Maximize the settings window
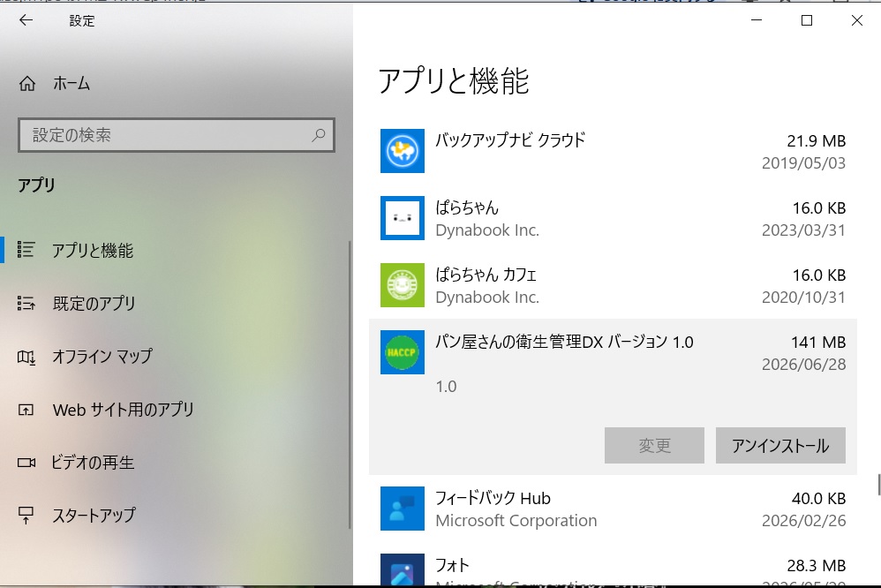881x588 pixels. tap(807, 20)
